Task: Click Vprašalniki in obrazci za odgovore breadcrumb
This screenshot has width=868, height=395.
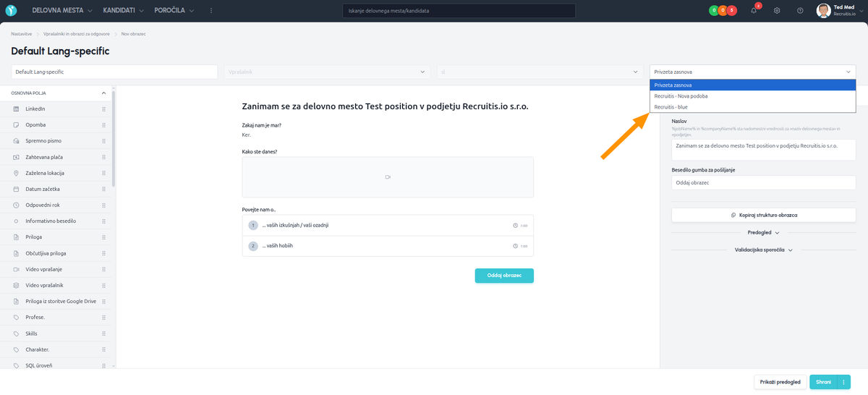Action: [77, 34]
